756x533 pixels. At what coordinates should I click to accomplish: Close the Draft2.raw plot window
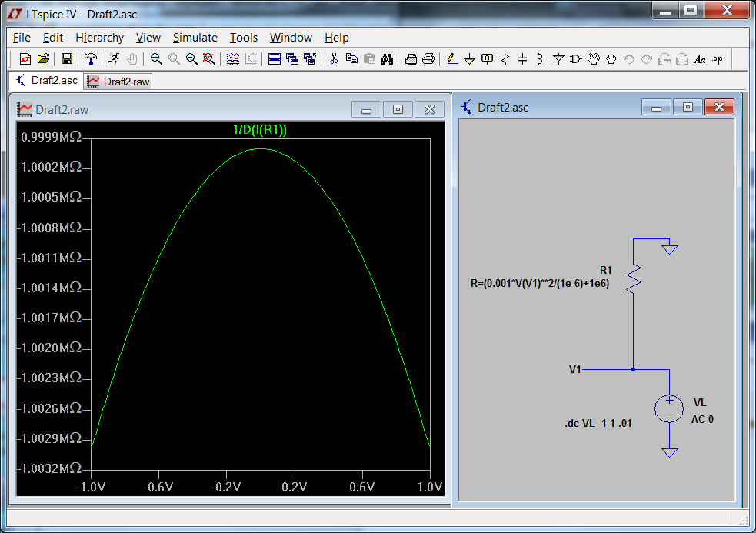click(430, 109)
